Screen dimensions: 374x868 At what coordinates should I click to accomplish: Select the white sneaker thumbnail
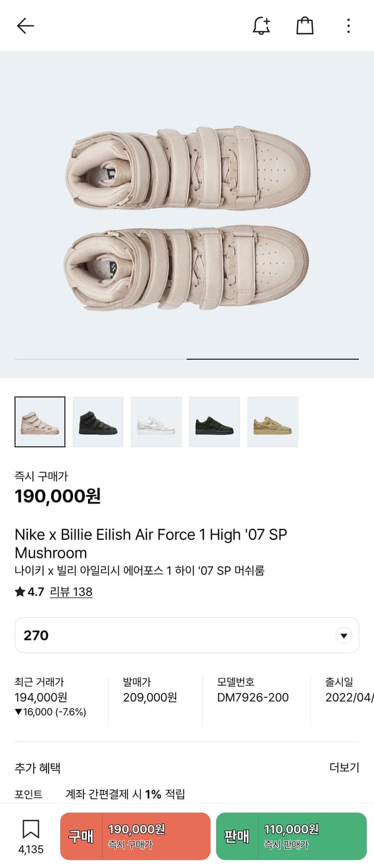[x=156, y=421]
